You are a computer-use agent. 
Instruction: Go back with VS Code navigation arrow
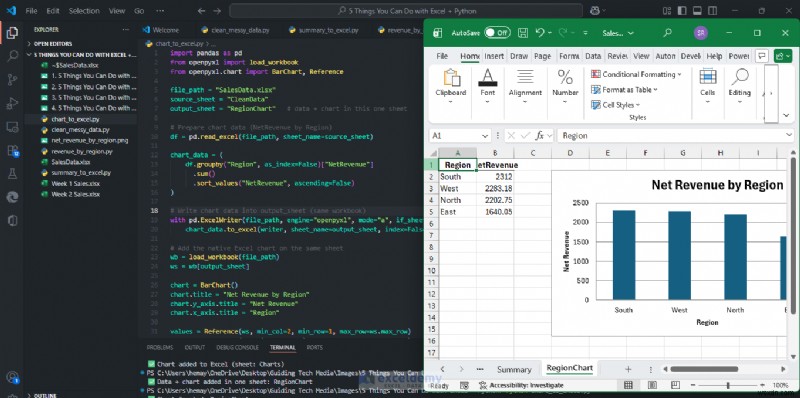click(202, 10)
